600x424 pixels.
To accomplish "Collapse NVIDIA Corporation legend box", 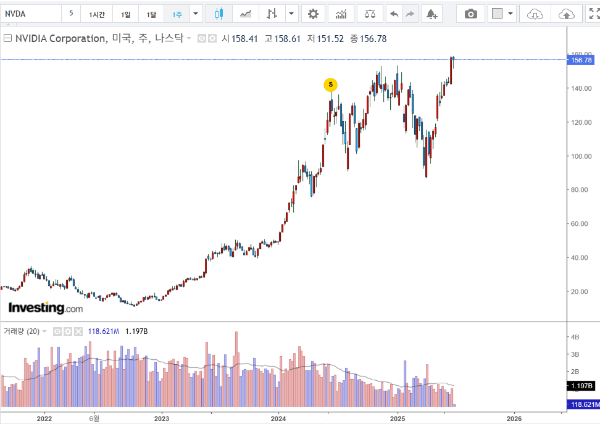I will [x=8, y=38].
